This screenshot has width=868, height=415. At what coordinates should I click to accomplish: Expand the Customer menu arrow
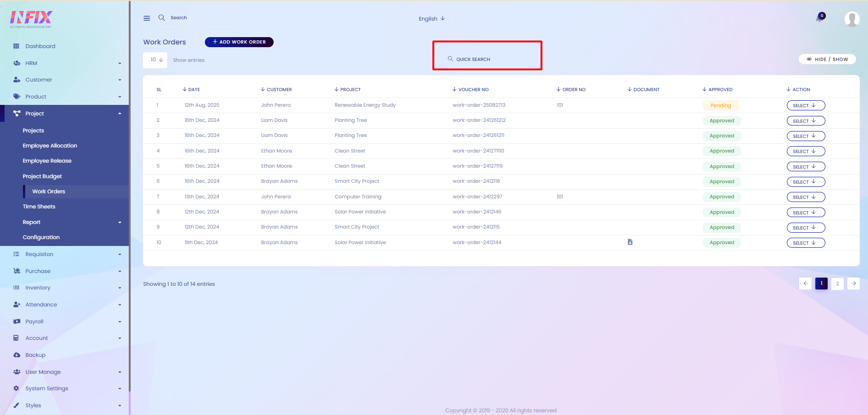120,80
